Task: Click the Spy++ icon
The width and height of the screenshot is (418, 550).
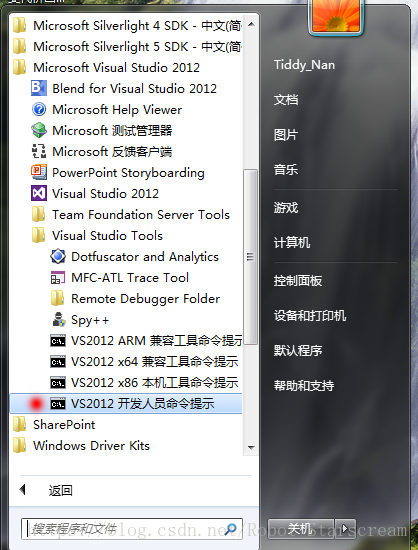Action: click(58, 320)
